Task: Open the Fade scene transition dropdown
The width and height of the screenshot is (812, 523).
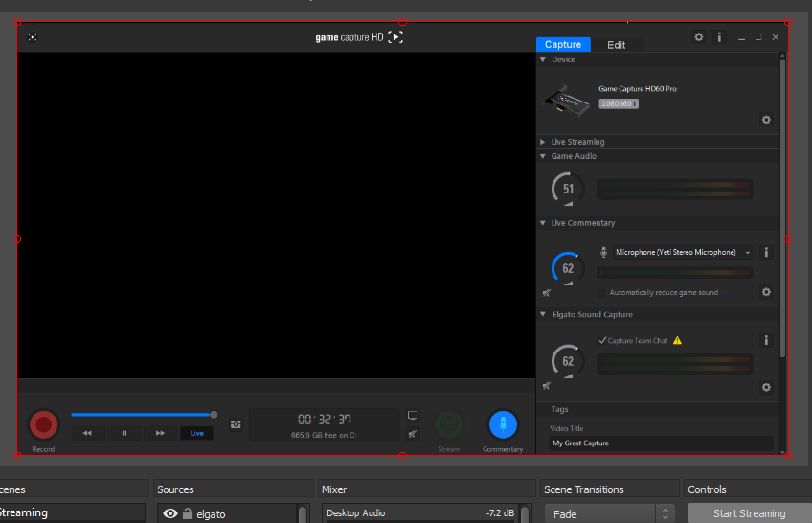Action: point(599,513)
